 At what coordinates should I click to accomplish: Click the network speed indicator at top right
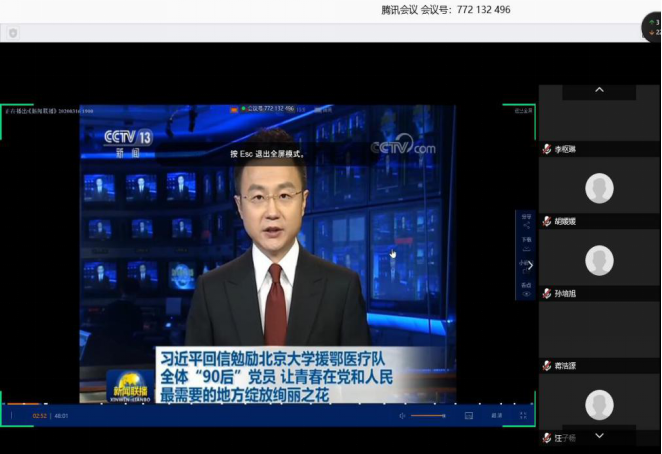(652, 27)
